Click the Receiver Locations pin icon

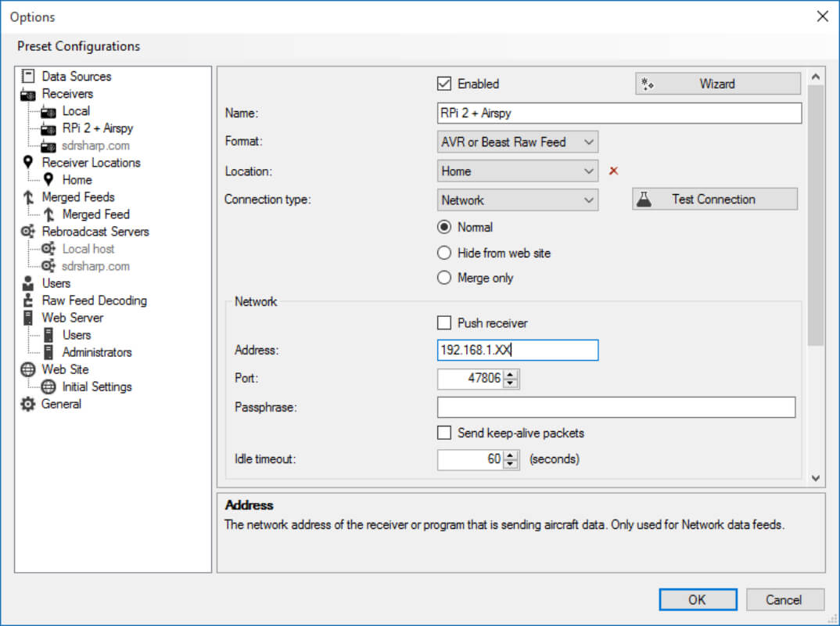click(28, 163)
